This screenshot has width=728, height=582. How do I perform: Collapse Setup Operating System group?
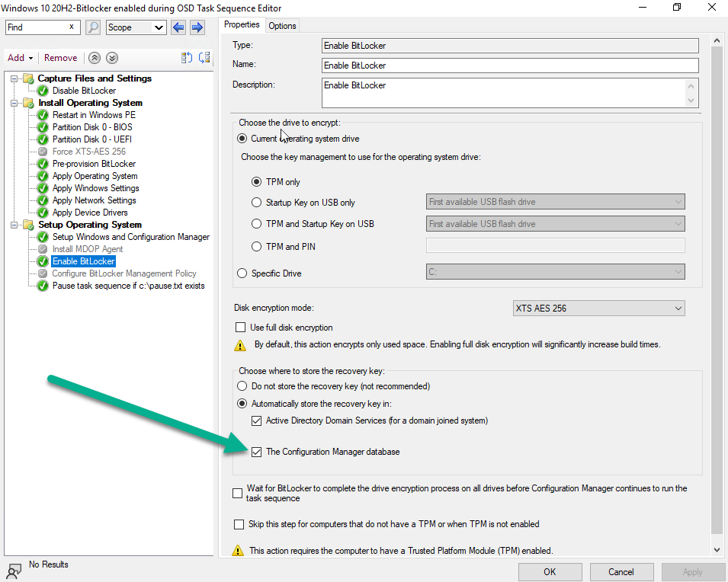point(14,225)
